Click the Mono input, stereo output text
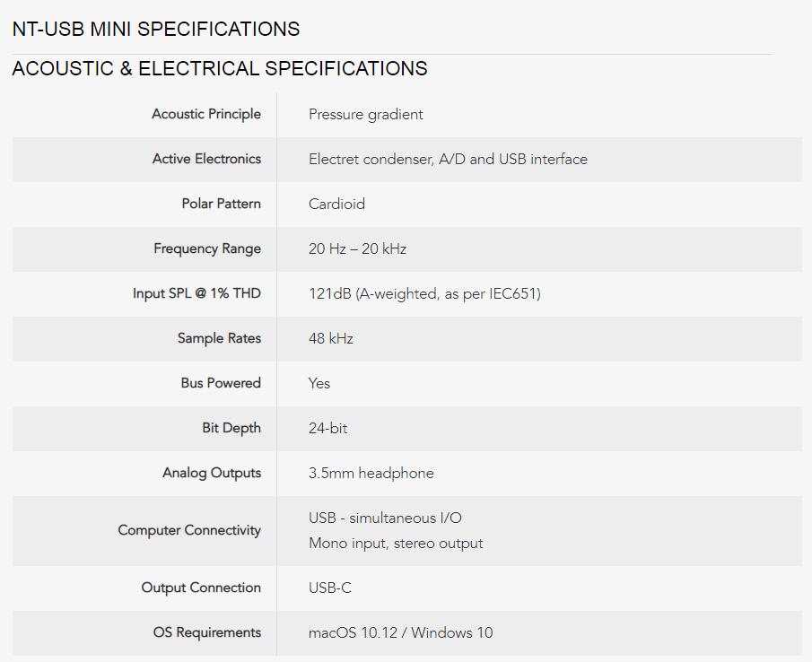This screenshot has width=812, height=662. pos(396,543)
